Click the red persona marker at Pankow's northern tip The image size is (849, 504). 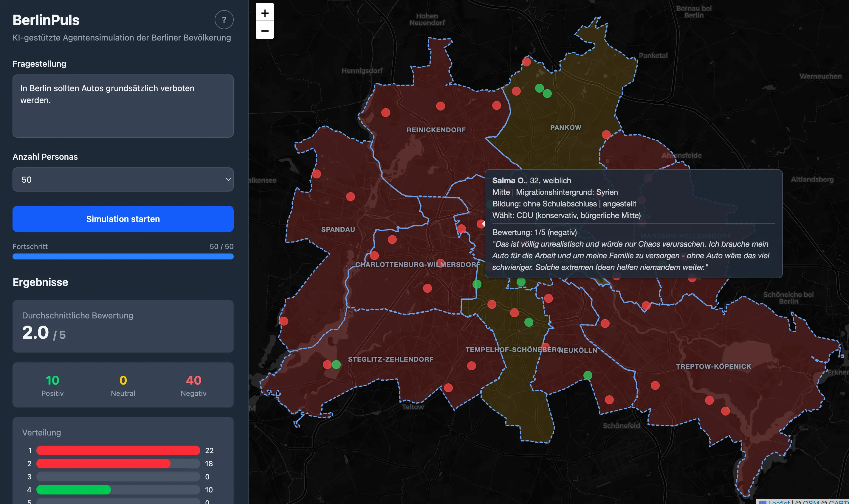click(526, 62)
